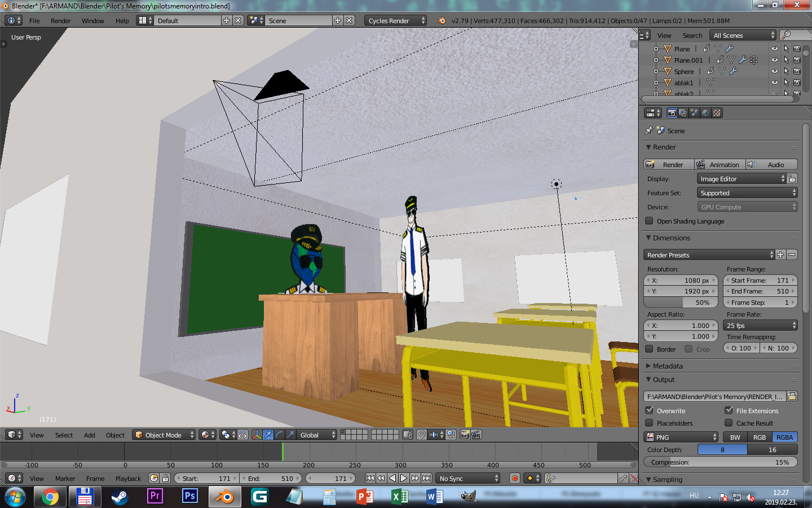The height and width of the screenshot is (508, 812).
Task: Click the Audio render button
Action: point(771,164)
